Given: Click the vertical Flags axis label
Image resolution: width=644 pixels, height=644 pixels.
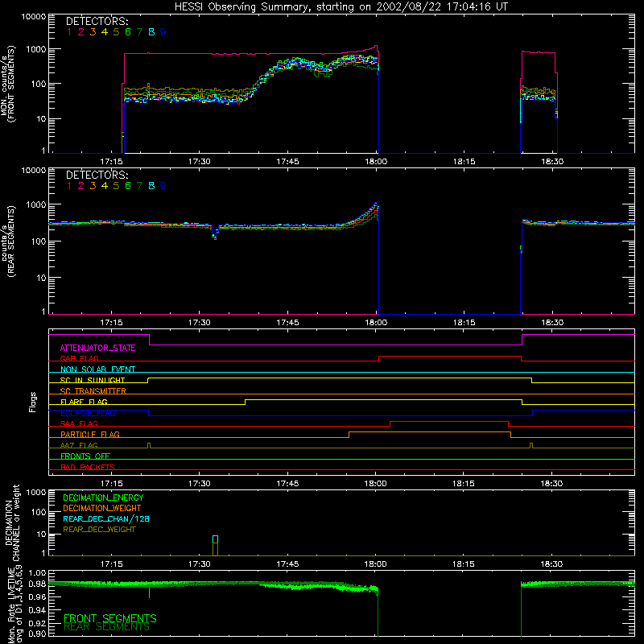Looking at the screenshot, I should click(x=33, y=402).
